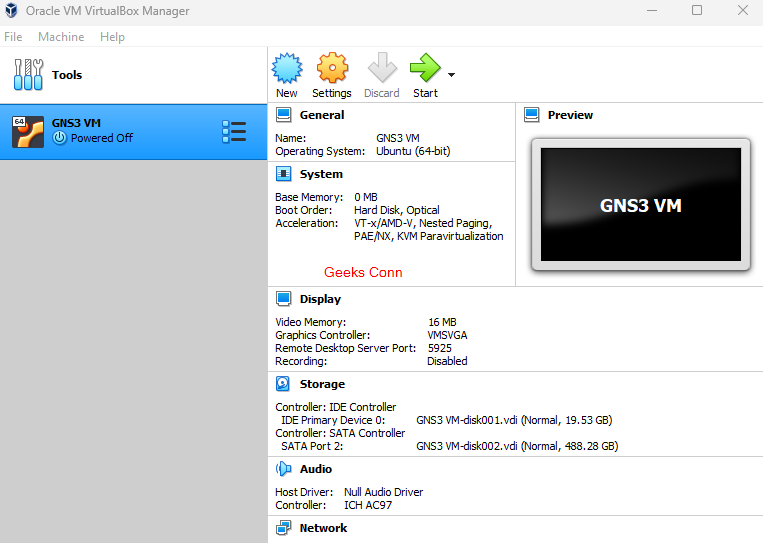Screen dimensions: 763x543
Task: Click the Remote Desktop Server Port 5925
Action: [440, 348]
